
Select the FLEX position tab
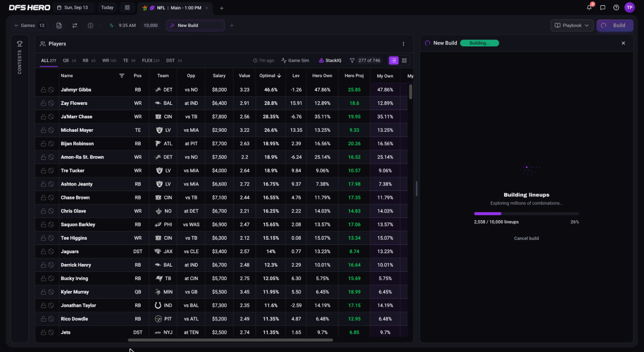pos(151,61)
